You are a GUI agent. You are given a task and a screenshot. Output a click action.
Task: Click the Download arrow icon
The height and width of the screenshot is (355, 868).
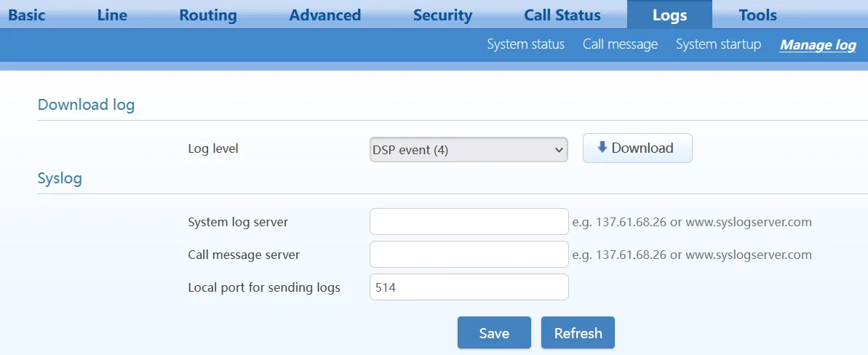(x=602, y=148)
